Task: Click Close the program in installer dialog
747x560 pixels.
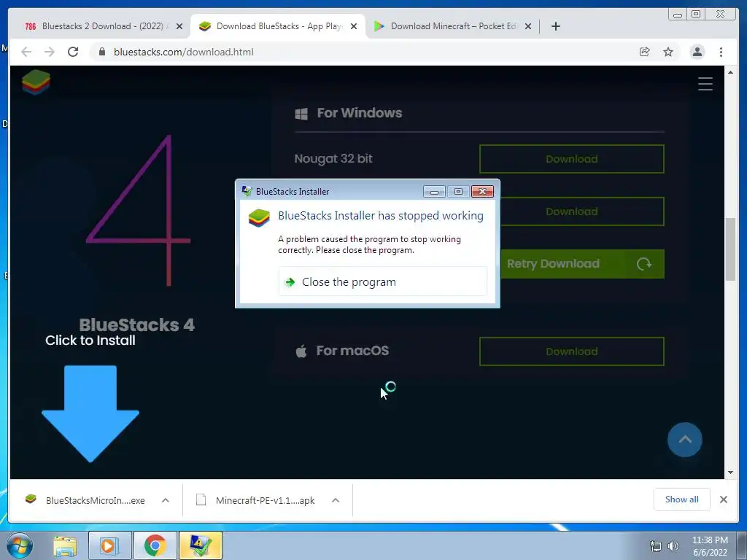Action: [382, 282]
